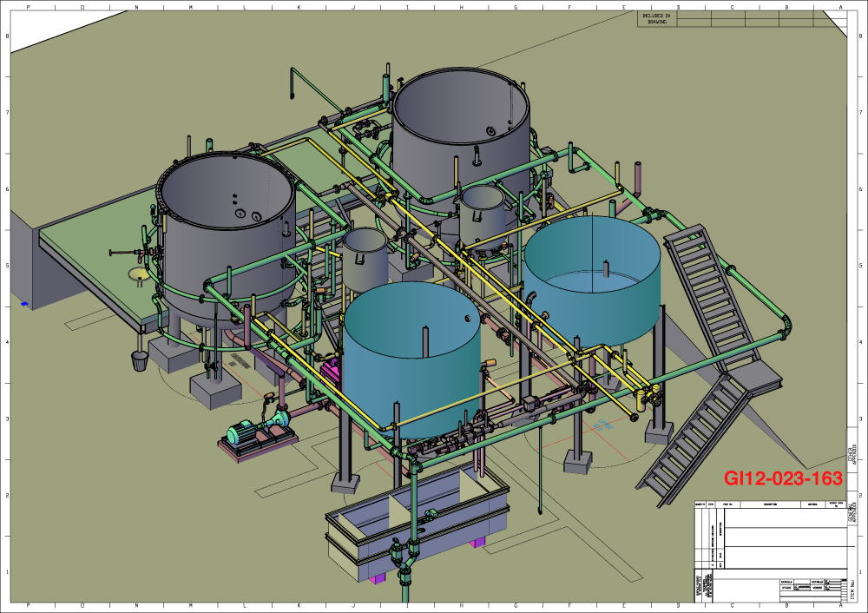The image size is (868, 613).
Task: Select the INCLUDED IN DRAWING header cell
Action: (656, 18)
